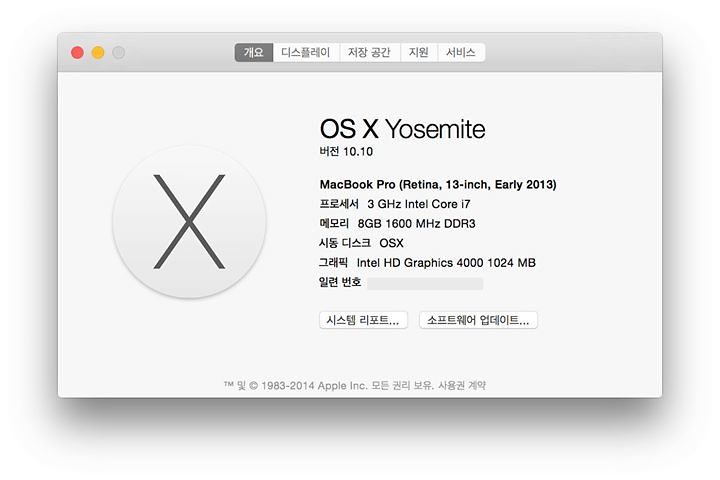Click the 그래픽 label
Image resolution: width=720 pixels, height=480 pixels.
pos(333,262)
